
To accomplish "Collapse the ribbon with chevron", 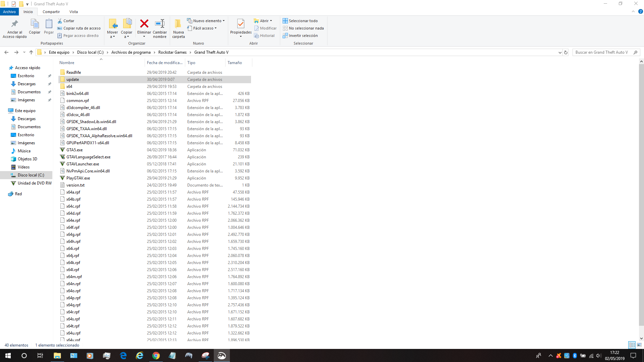I will (633, 12).
